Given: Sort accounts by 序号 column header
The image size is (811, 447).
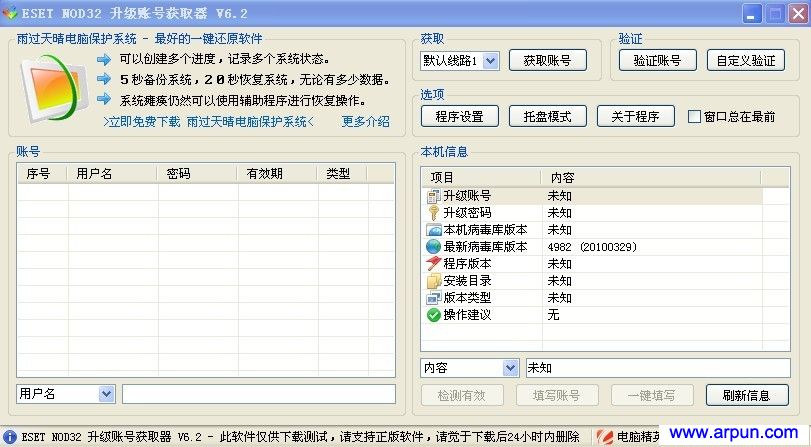Looking at the screenshot, I should pyautogui.click(x=42, y=174).
